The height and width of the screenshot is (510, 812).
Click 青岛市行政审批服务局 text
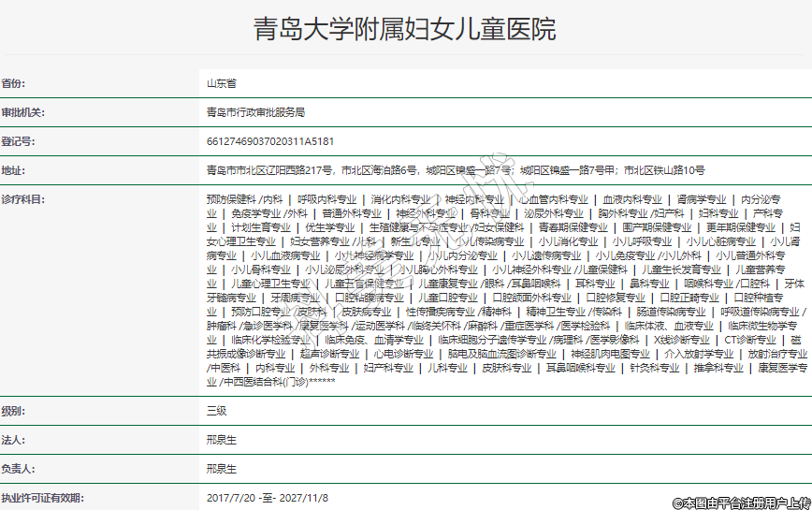click(255, 112)
